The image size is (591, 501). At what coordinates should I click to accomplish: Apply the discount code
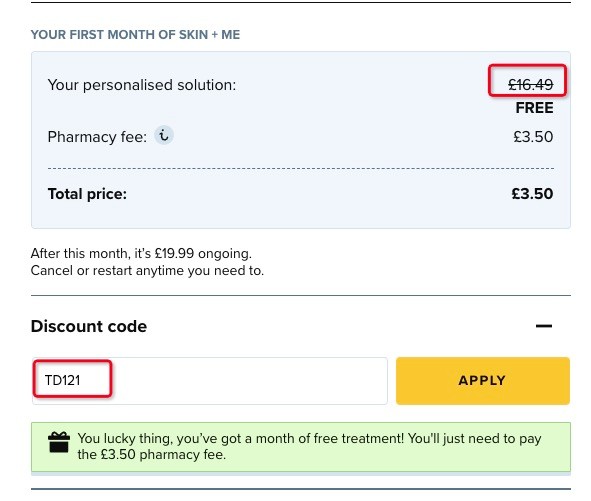coord(483,381)
